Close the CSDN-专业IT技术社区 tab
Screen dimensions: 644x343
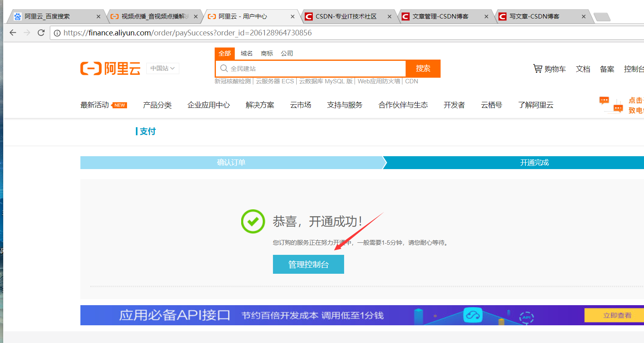[x=390, y=17]
